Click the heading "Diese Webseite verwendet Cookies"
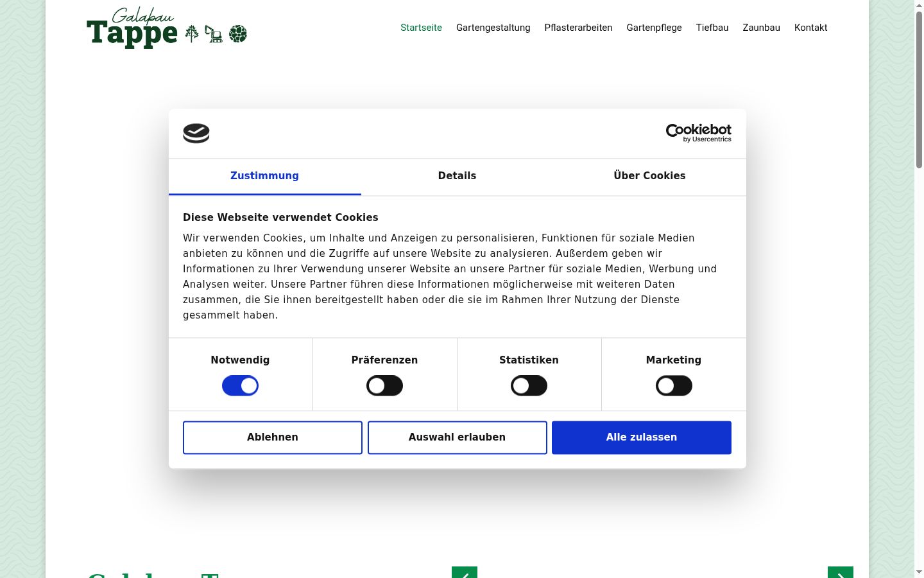This screenshot has height=578, width=924. coord(280,218)
